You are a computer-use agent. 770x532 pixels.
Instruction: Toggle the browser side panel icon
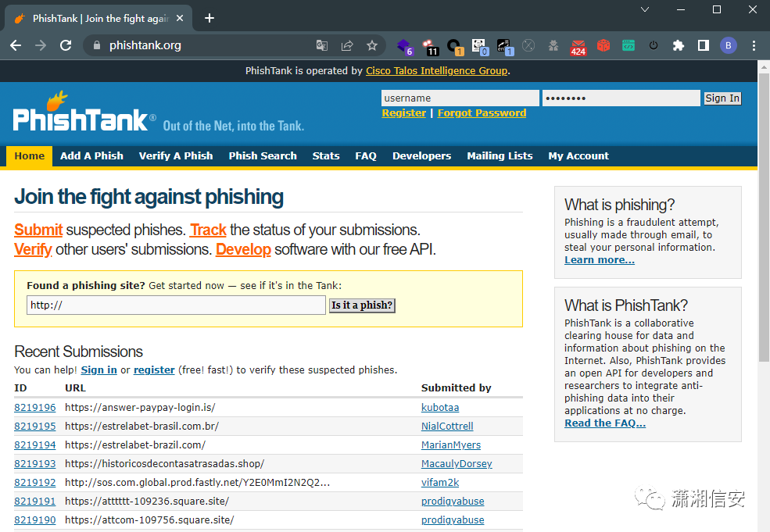[704, 45]
